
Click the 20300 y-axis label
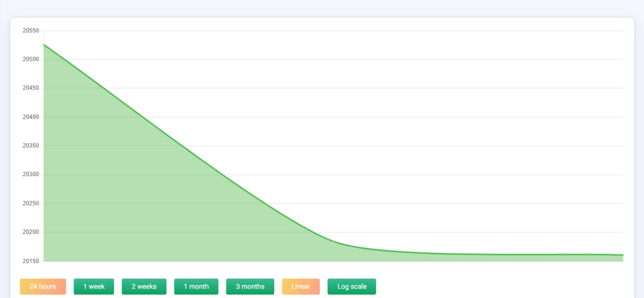coord(31,175)
